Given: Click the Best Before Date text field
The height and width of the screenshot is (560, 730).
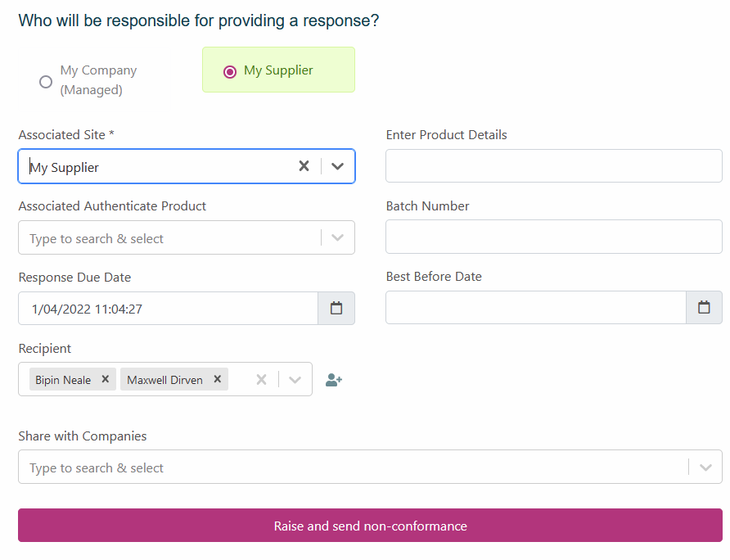Looking at the screenshot, I should (535, 308).
